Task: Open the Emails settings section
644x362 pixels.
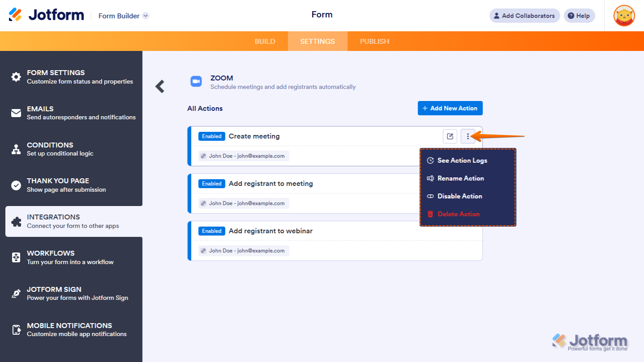Action: click(72, 113)
